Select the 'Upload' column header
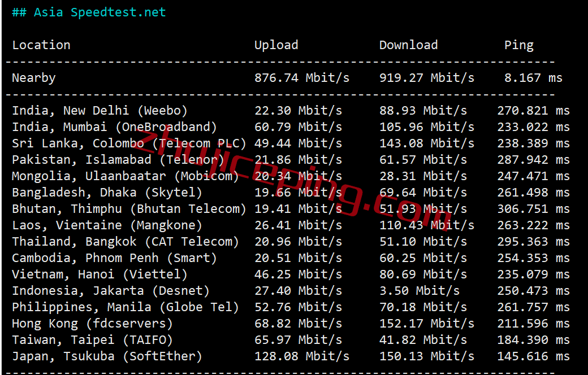Image resolution: width=588 pixels, height=375 pixels. click(x=276, y=45)
